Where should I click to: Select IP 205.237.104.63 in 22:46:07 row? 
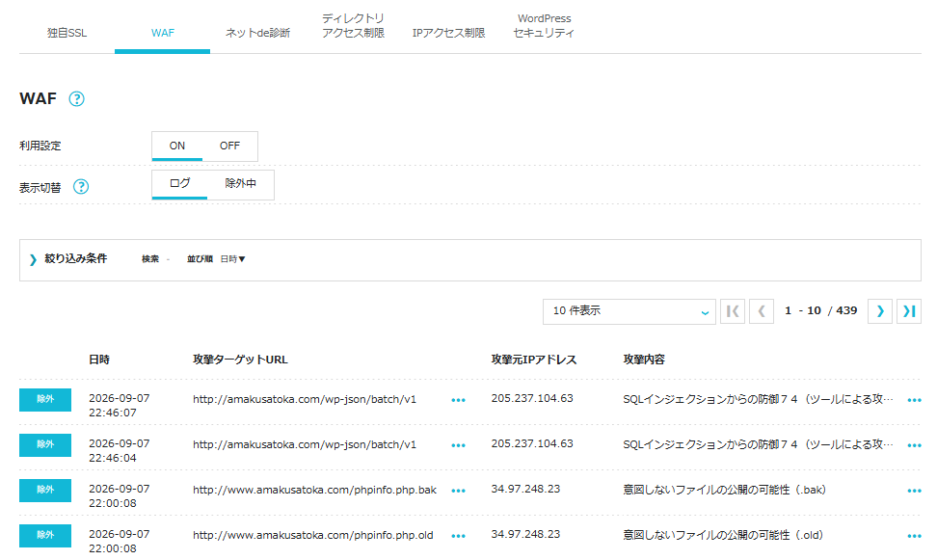tap(532, 399)
